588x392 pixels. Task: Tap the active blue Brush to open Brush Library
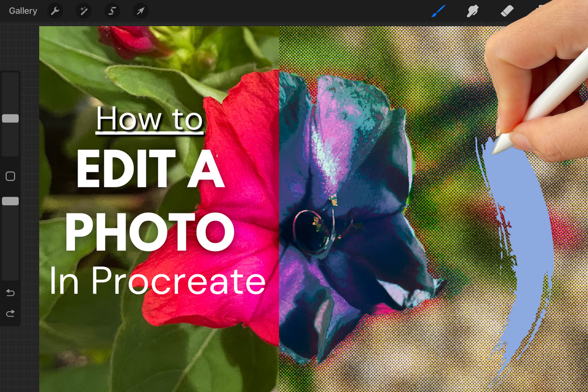(438, 11)
